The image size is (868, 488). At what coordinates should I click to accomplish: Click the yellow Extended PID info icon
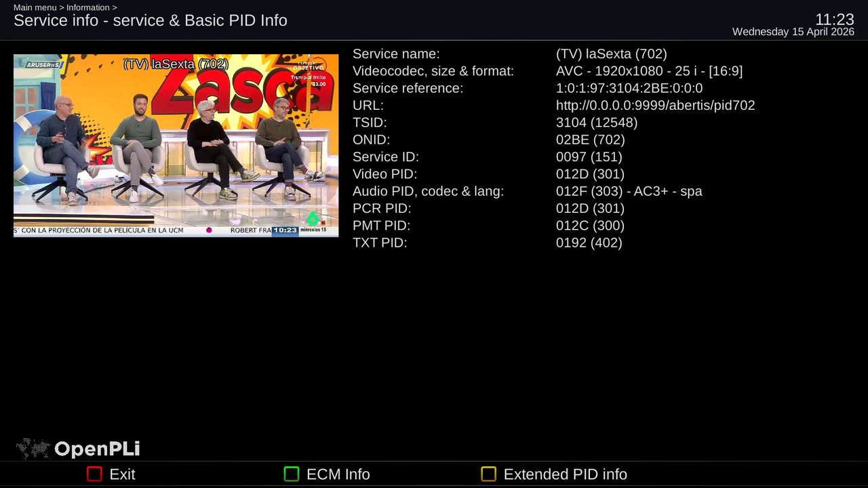point(488,474)
